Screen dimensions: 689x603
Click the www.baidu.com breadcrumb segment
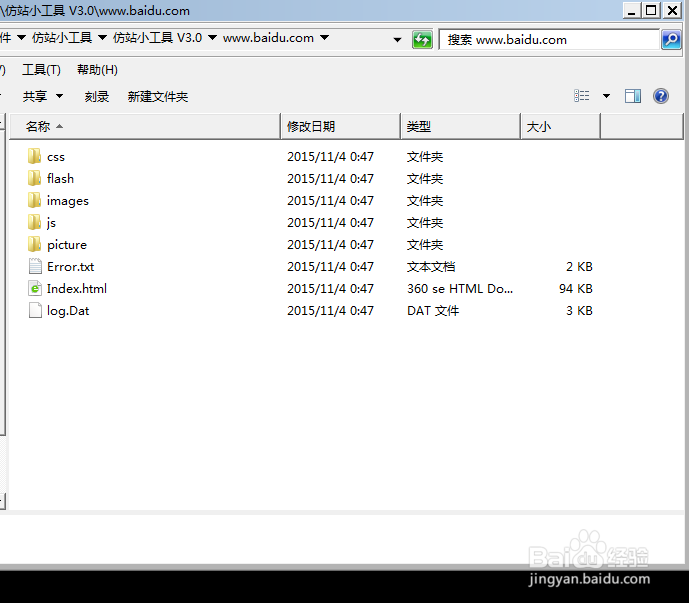pyautogui.click(x=268, y=38)
